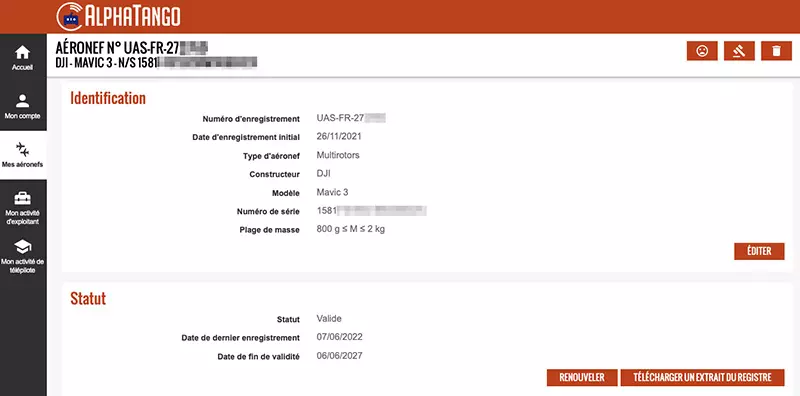Click the ÉDITER button

coord(759,251)
